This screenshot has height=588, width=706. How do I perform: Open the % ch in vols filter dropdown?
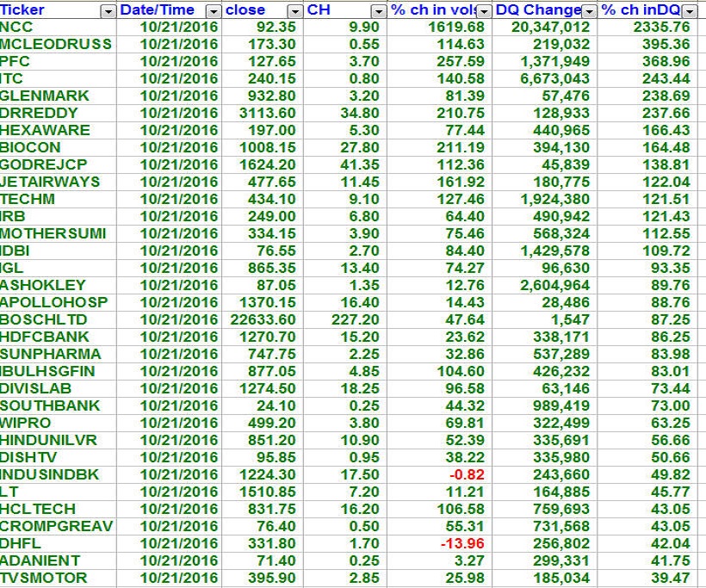point(484,10)
